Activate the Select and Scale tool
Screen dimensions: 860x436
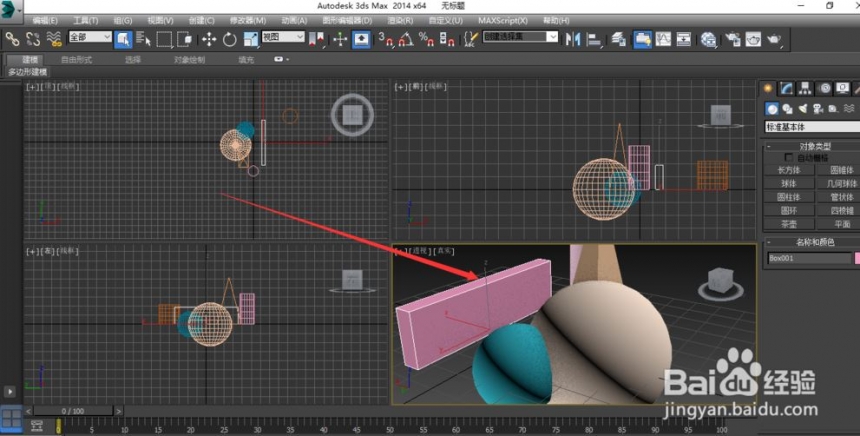coord(251,39)
